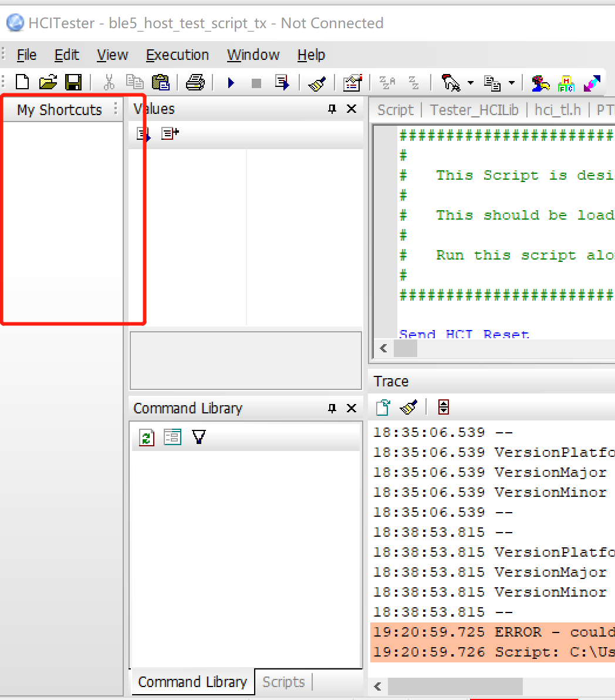This screenshot has width=615, height=700.
Task: Select the Script editor tab
Action: click(x=395, y=110)
